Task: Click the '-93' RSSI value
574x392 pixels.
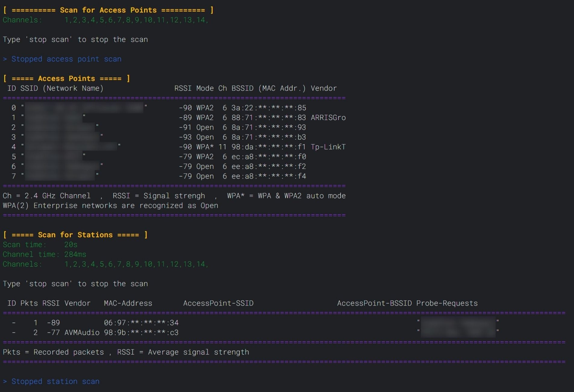Action: pos(185,137)
